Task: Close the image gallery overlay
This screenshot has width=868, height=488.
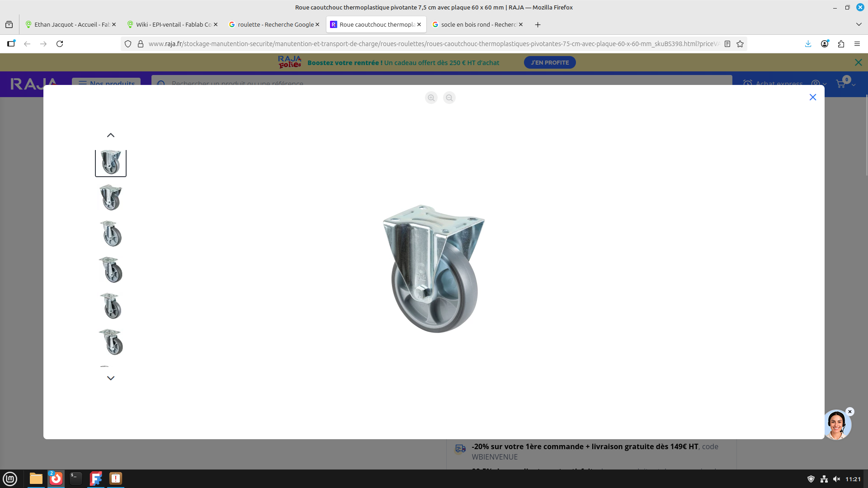Action: (812, 97)
